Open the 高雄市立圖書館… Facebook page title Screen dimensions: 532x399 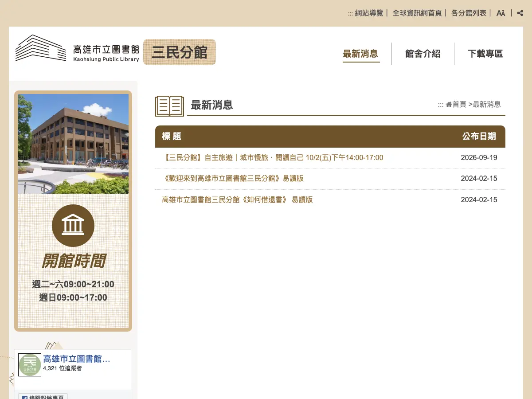tap(76, 359)
